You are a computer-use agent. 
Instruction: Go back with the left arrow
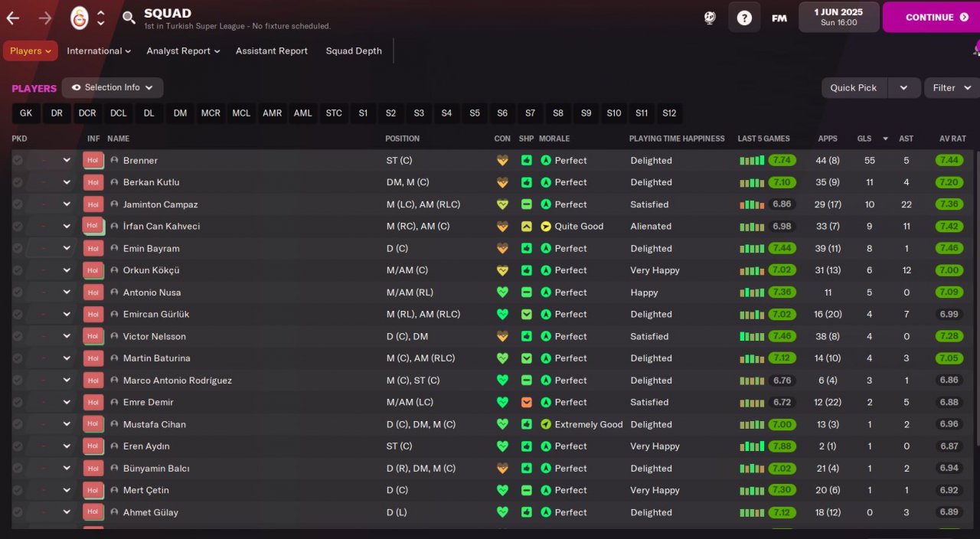(13, 18)
